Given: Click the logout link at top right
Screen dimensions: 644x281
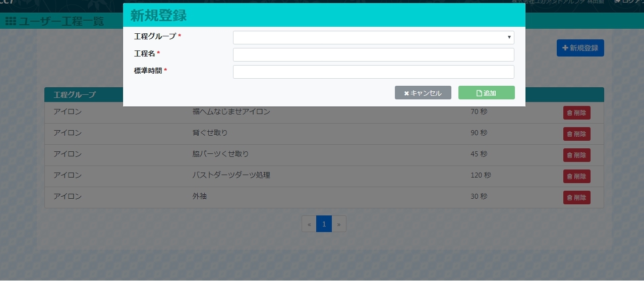Looking at the screenshot, I should coord(629,2).
